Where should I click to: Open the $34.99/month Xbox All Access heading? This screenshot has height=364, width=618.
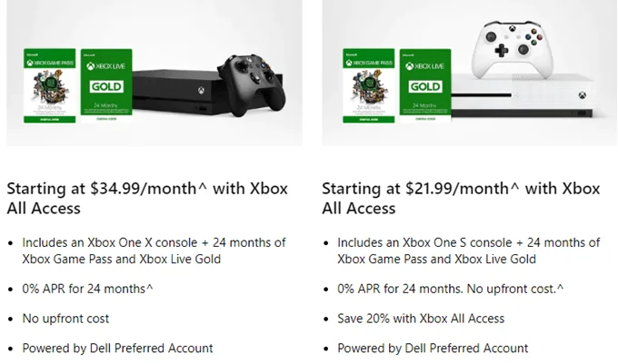(x=147, y=198)
